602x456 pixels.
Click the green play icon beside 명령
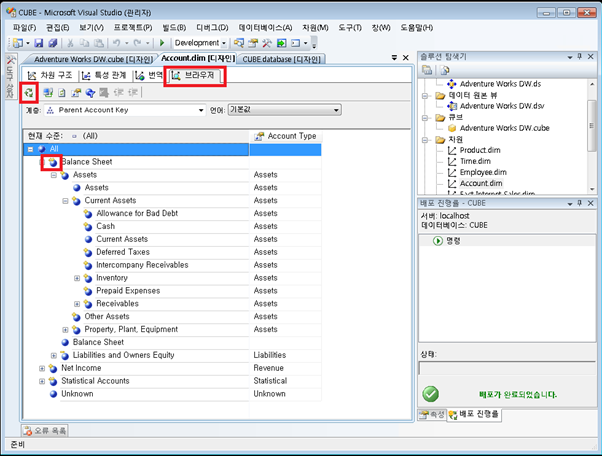(438, 241)
